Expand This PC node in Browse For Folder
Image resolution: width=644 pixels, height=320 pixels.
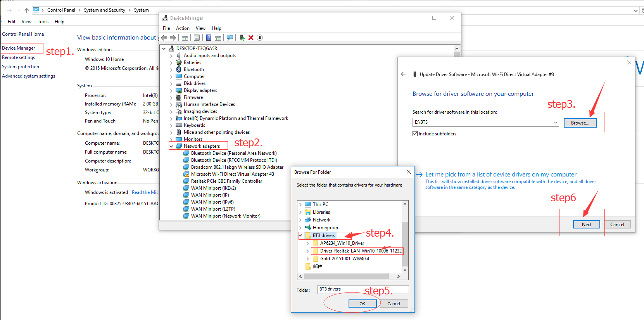click(x=300, y=204)
